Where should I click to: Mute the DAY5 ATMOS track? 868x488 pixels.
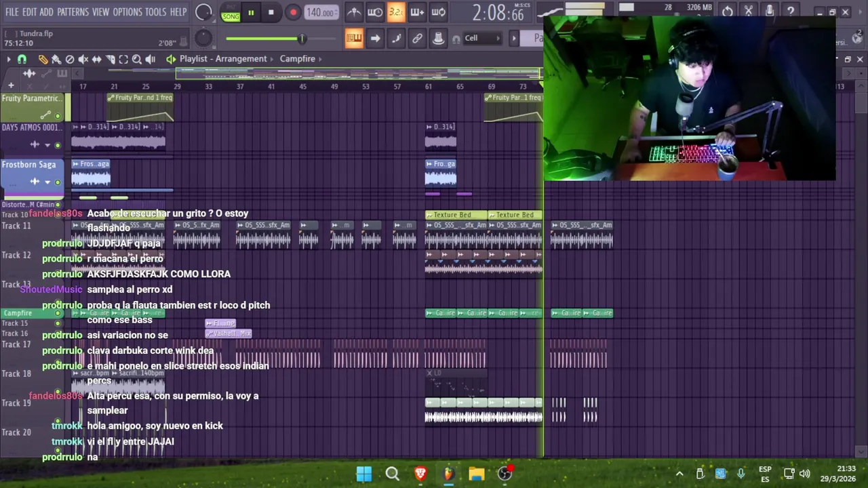[58, 145]
